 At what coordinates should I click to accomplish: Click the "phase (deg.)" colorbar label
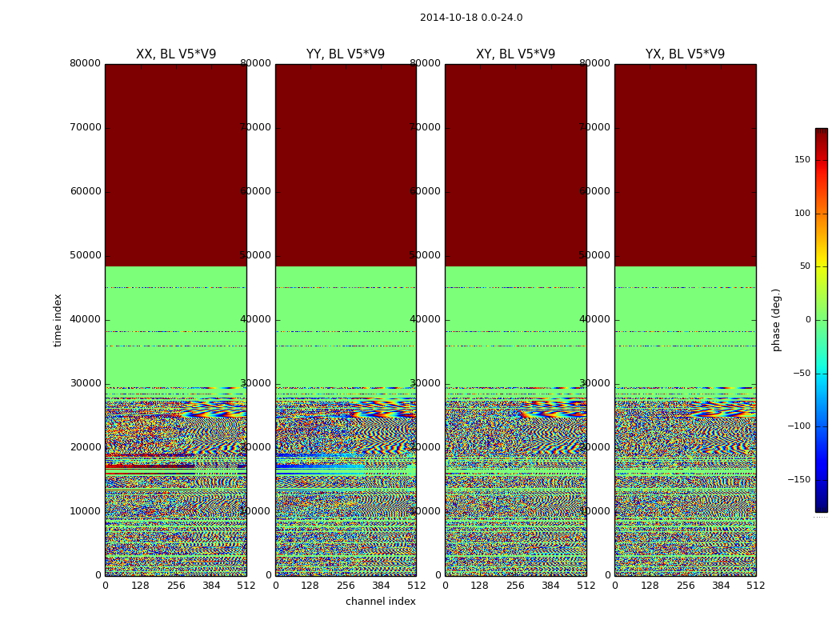coord(776,320)
